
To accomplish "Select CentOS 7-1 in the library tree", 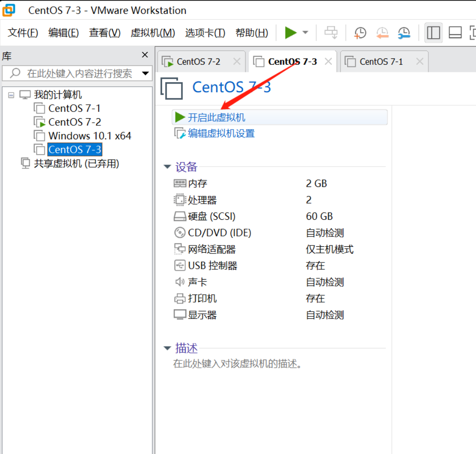I will point(74,108).
